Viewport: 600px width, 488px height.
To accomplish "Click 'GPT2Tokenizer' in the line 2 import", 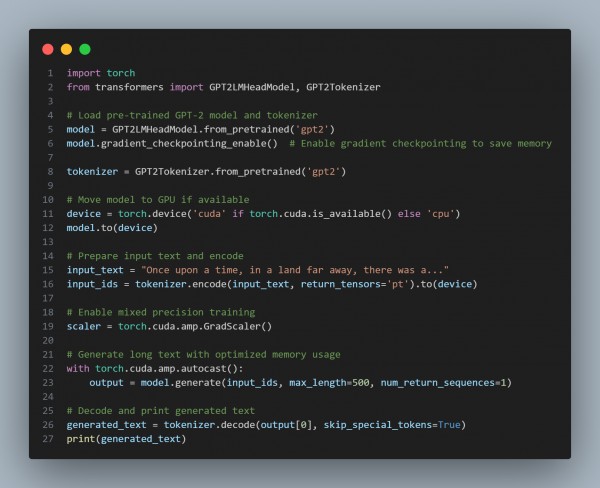I will [343, 87].
